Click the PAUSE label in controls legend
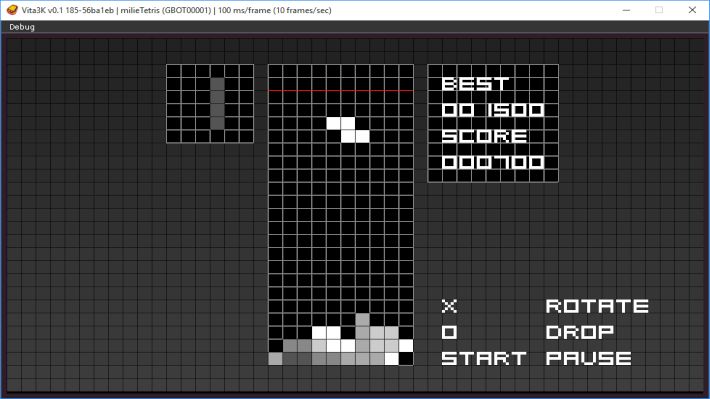 588,359
